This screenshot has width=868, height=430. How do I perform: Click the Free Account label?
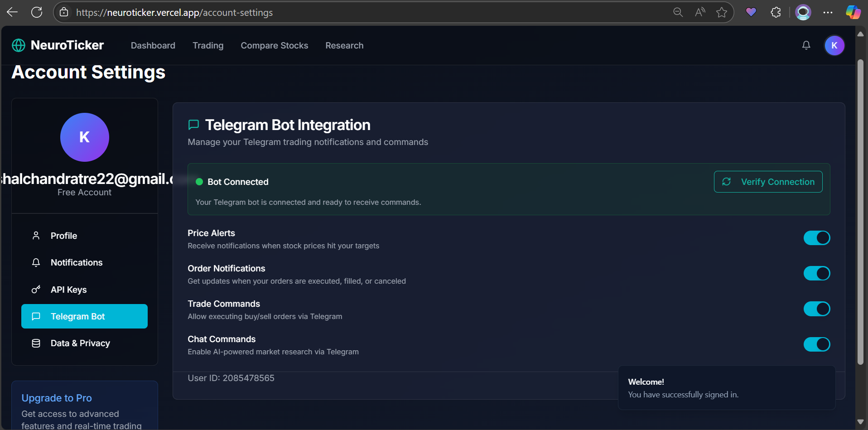pyautogui.click(x=85, y=192)
